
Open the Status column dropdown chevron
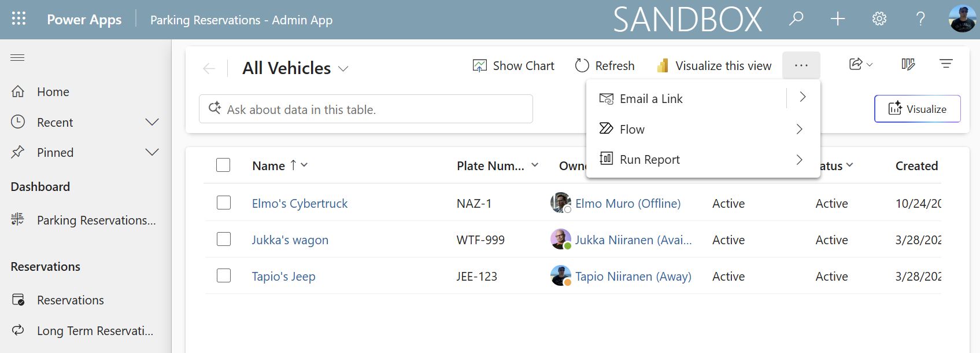point(849,165)
